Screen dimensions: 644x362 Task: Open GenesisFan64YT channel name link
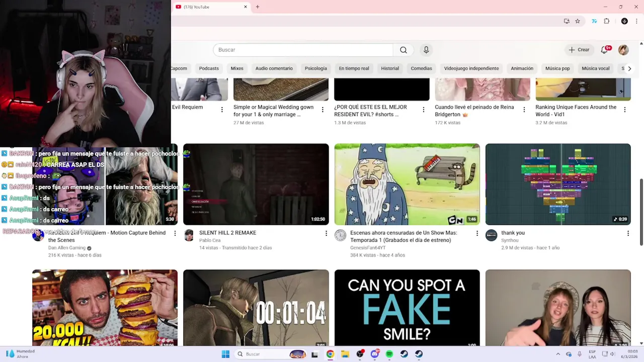(368, 248)
